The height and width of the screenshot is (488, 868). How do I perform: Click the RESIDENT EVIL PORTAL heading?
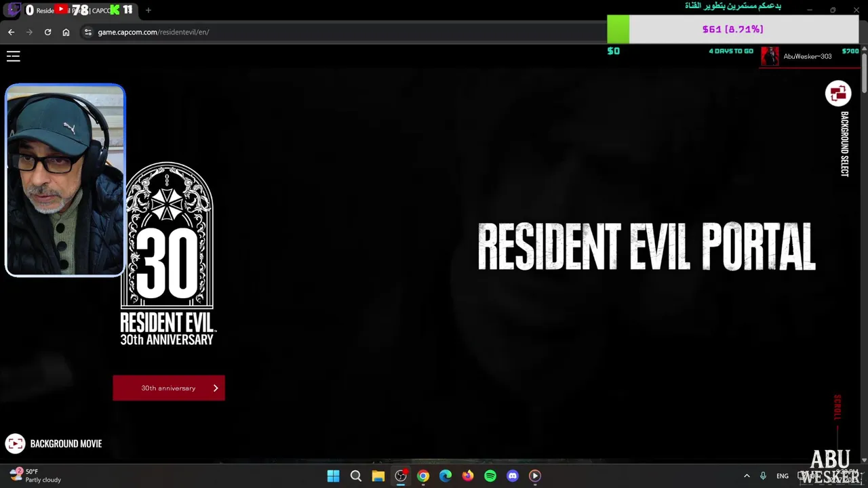coord(646,247)
